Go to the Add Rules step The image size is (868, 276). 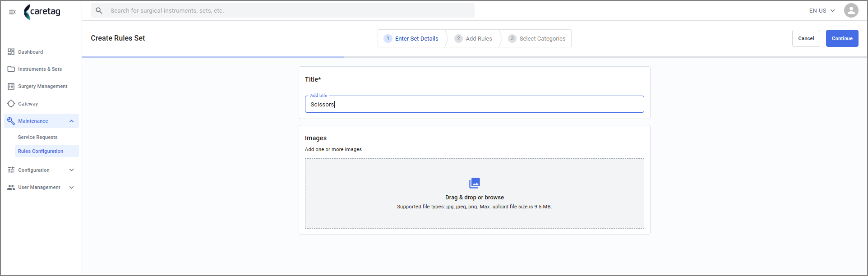click(x=473, y=38)
